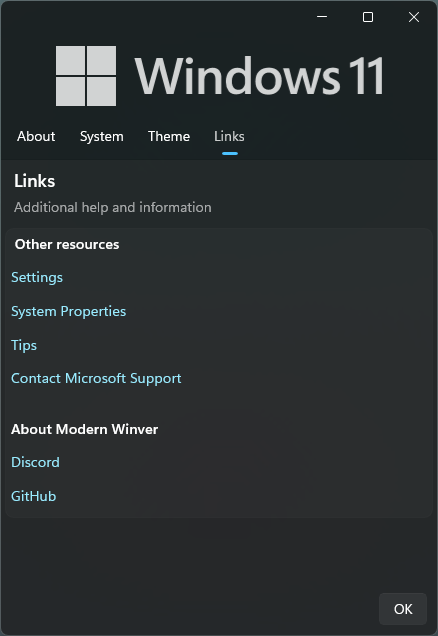Click the Links page heading
The image size is (438, 636).
coord(34,181)
